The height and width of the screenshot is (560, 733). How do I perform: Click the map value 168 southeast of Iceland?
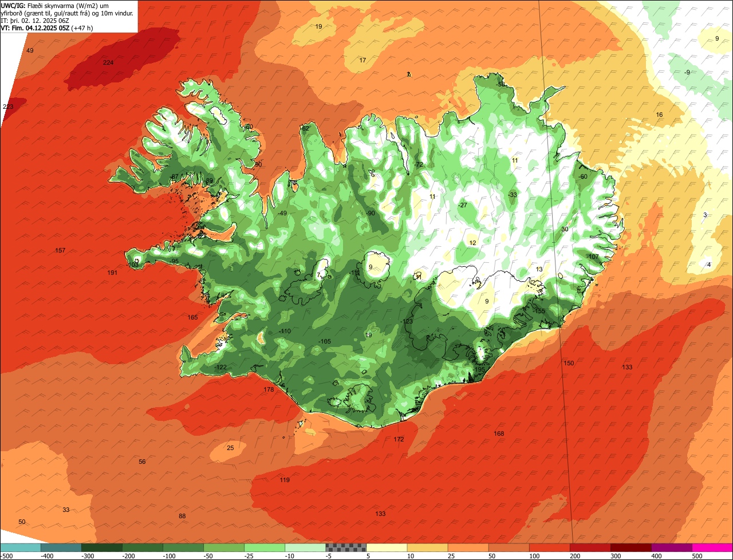499,433
